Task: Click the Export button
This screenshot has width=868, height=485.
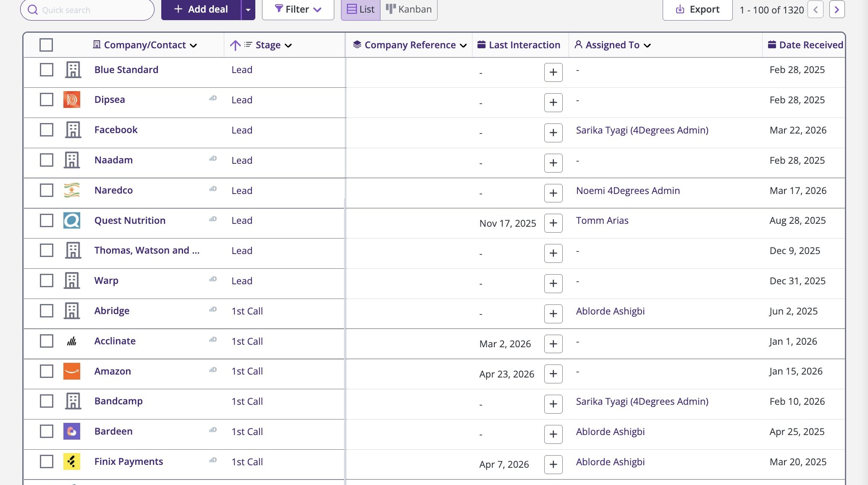Action: tap(698, 9)
